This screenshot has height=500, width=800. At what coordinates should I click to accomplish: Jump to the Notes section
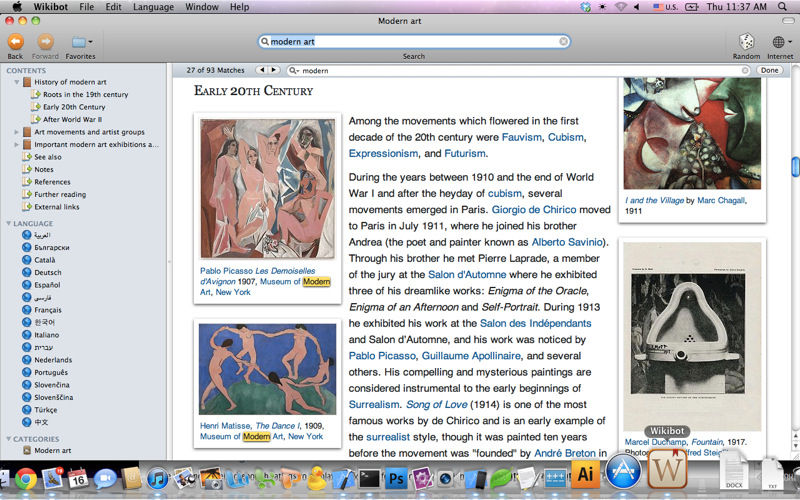click(x=44, y=169)
